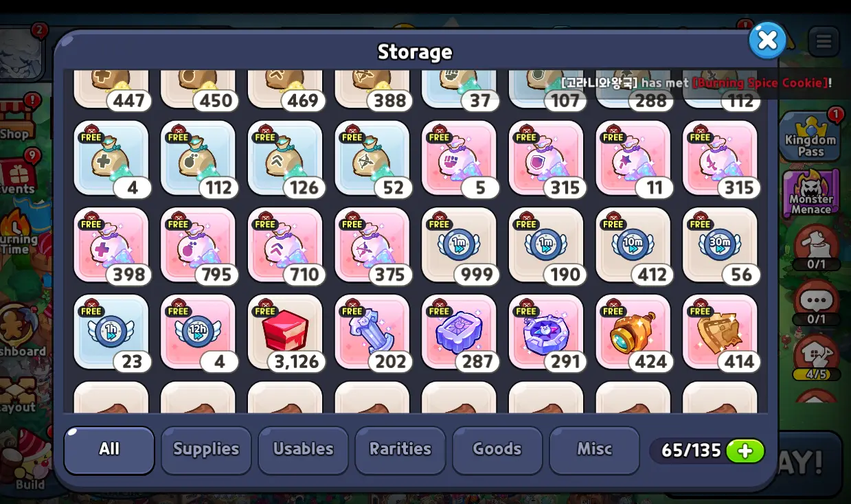Pick the purple crystal block with 287
851x504 pixels.
point(459,332)
